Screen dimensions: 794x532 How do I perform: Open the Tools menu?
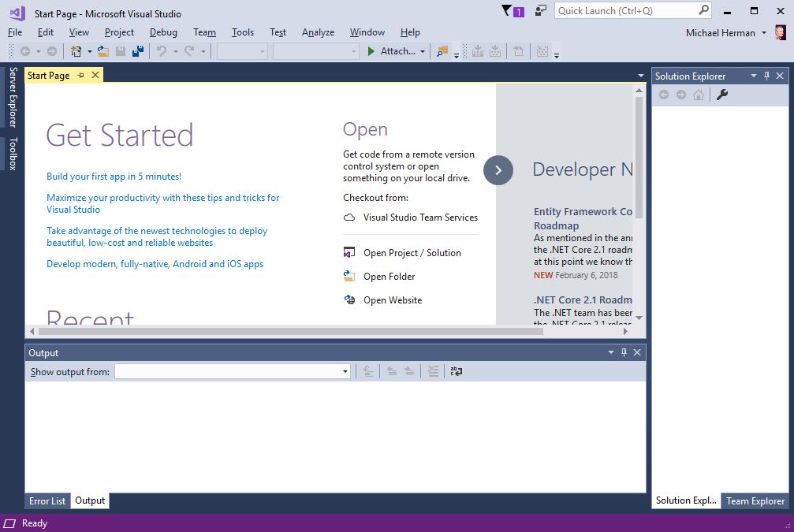click(243, 32)
